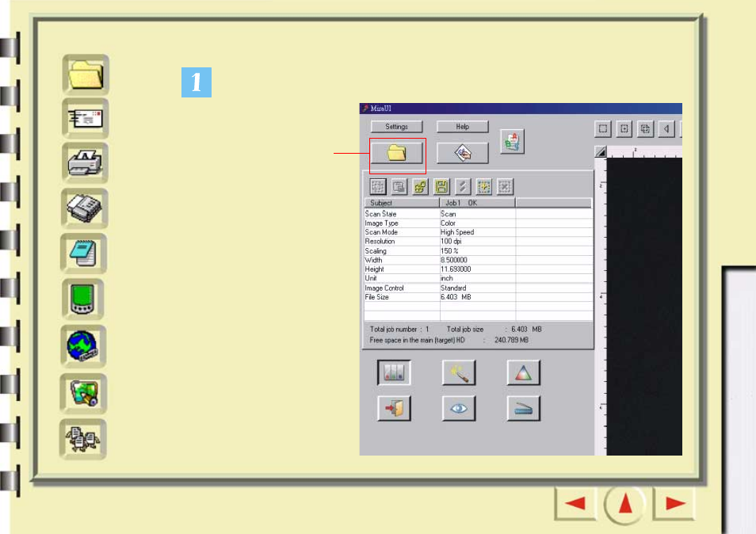
Task: Click the green multi-squares job icon
Action: (x=421, y=186)
